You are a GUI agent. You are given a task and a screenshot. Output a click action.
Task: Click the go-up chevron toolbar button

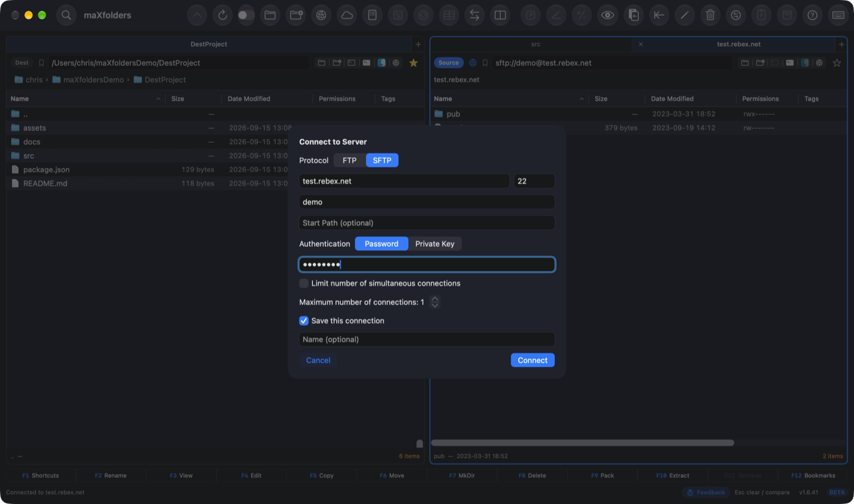pyautogui.click(x=197, y=15)
